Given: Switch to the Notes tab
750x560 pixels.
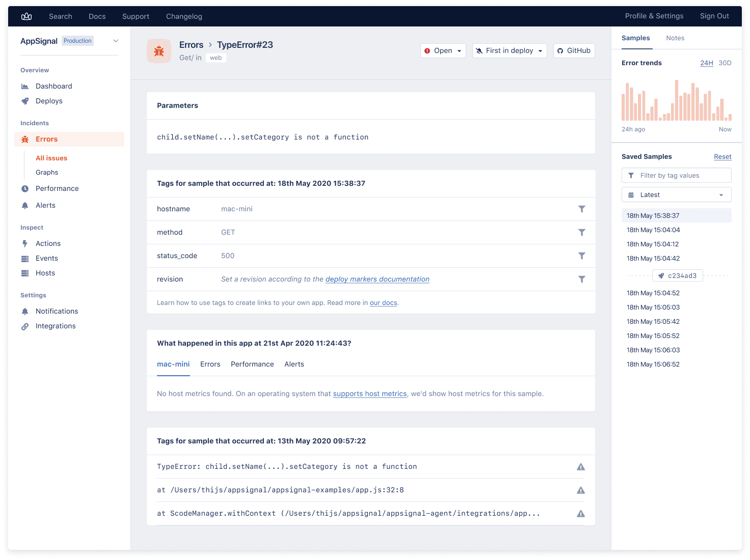Looking at the screenshot, I should tap(675, 38).
